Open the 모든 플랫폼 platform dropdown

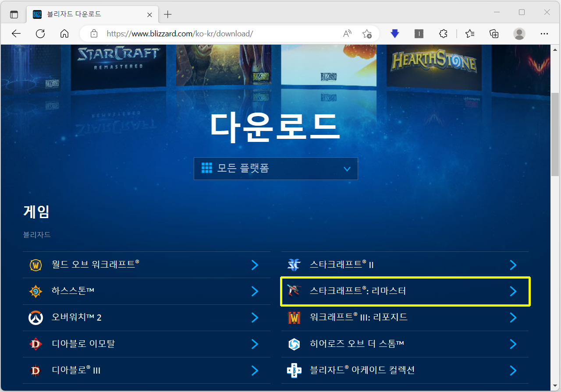tap(276, 169)
